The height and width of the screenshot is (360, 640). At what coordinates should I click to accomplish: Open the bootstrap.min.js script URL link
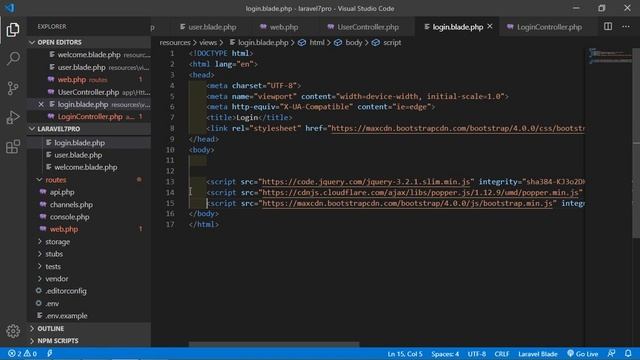[x=407, y=203]
